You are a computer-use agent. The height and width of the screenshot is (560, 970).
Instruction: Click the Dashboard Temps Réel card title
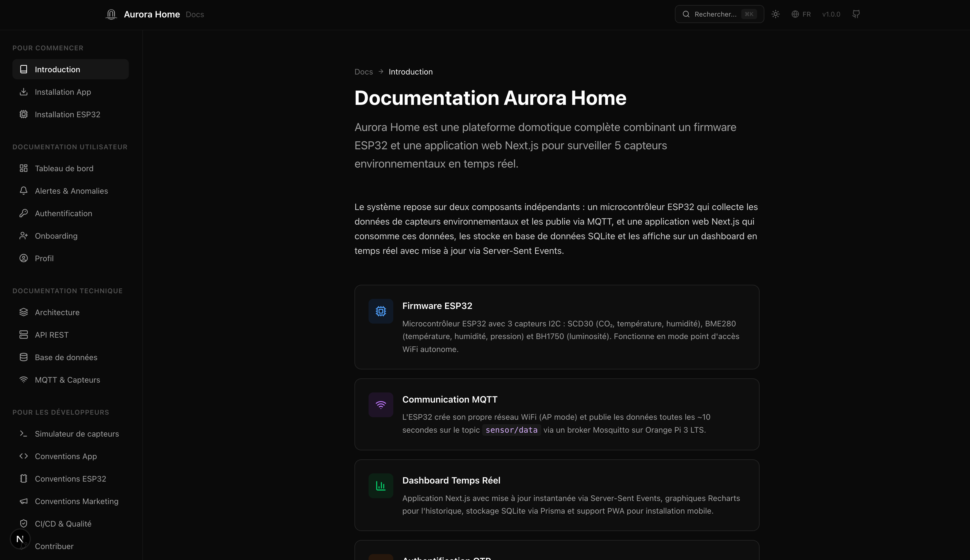(x=451, y=480)
